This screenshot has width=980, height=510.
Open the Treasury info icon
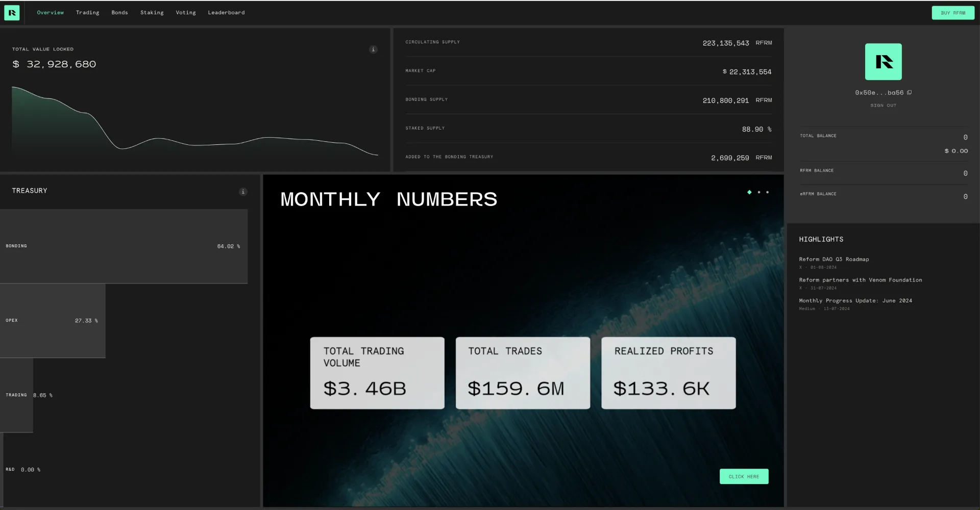pos(243,192)
